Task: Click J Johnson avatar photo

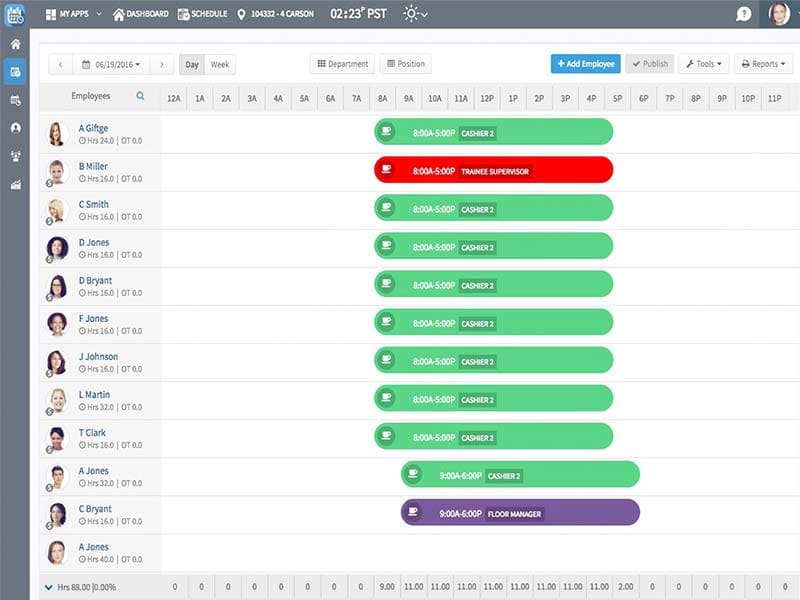Action: tap(56, 362)
